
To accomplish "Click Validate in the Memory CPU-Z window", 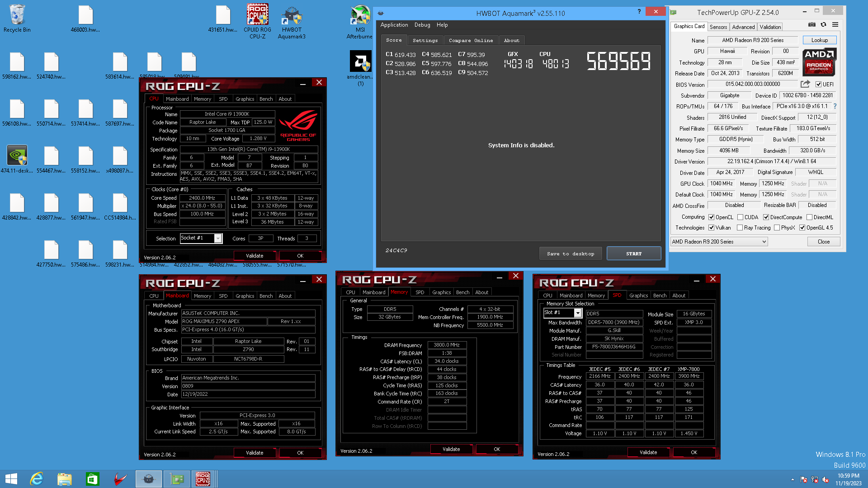I will [451, 449].
